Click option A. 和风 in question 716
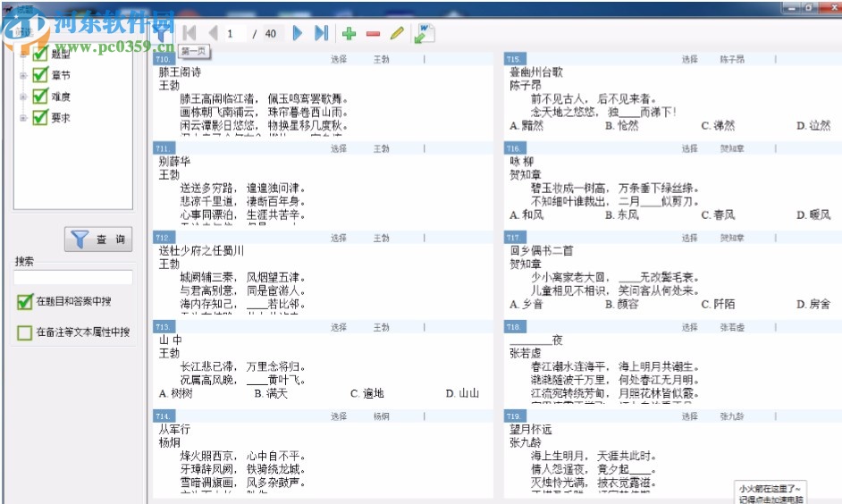This screenshot has width=842, height=504. coord(526,215)
